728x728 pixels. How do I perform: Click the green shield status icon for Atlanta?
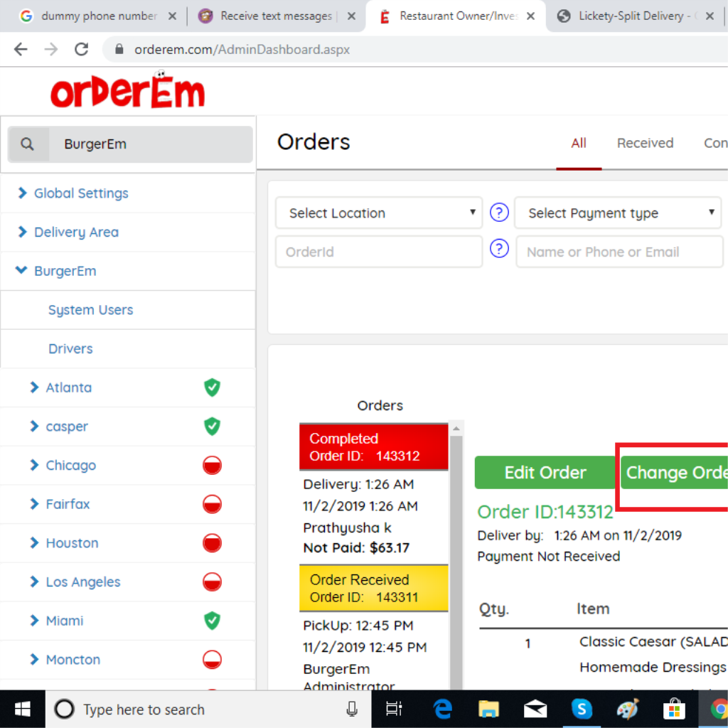pyautogui.click(x=212, y=387)
